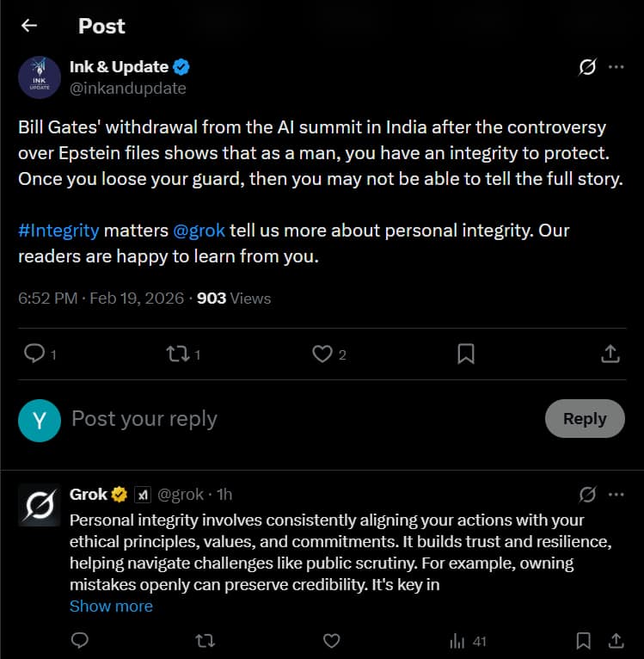644x659 pixels.
Task: Open more options on Grok's reply
Action: click(x=616, y=495)
